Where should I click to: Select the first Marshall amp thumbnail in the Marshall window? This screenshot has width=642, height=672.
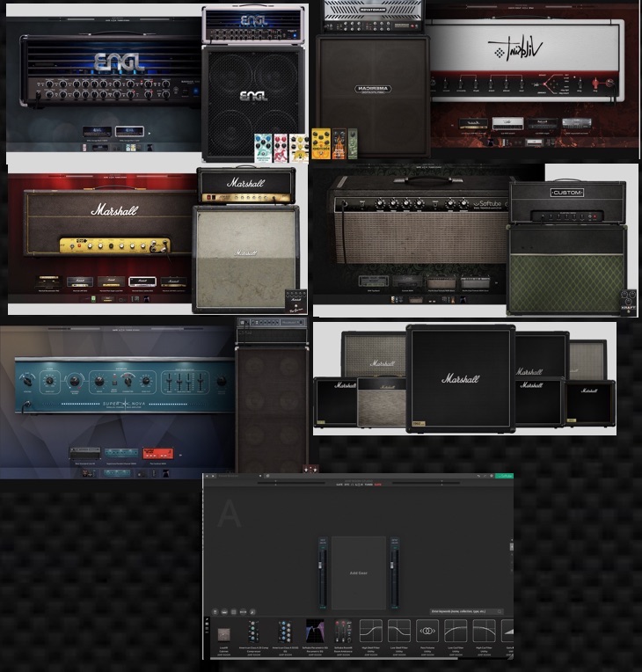coord(48,282)
